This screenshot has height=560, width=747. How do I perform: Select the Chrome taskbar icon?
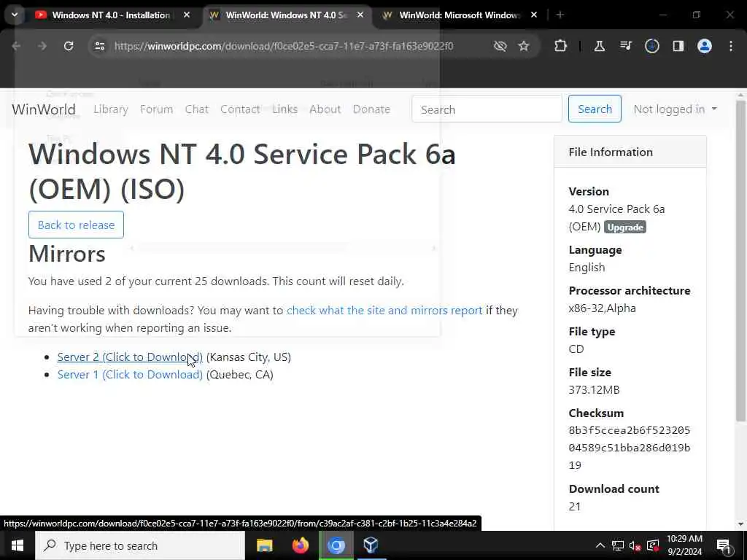pos(336,545)
